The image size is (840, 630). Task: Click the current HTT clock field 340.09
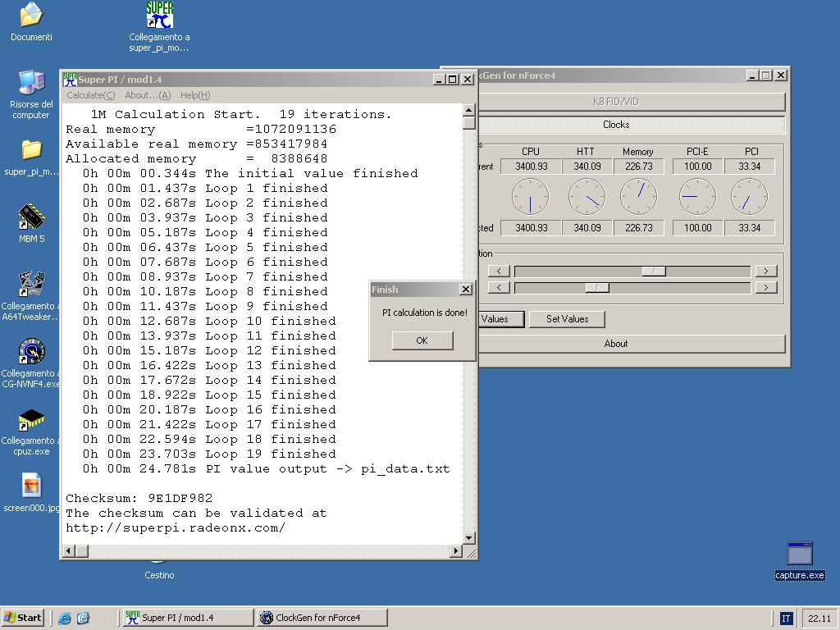coord(587,167)
